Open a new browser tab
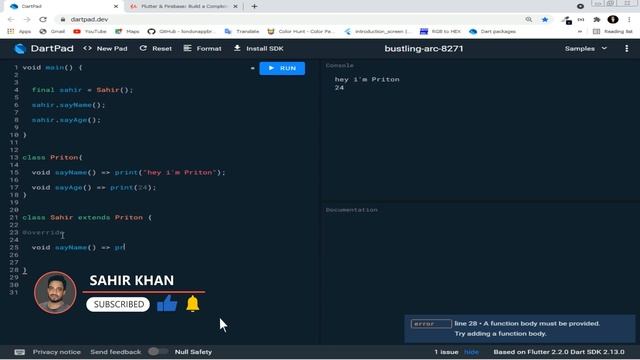 click(254, 6)
